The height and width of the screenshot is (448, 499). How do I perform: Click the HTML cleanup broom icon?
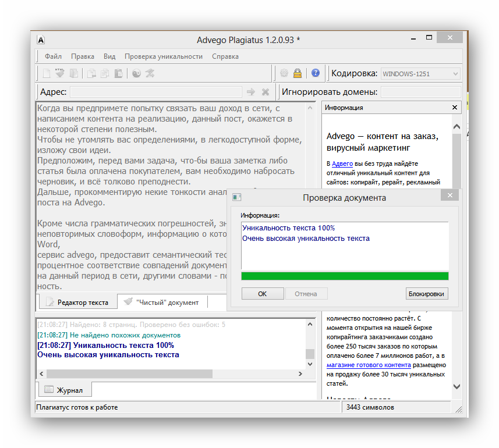coord(59,73)
